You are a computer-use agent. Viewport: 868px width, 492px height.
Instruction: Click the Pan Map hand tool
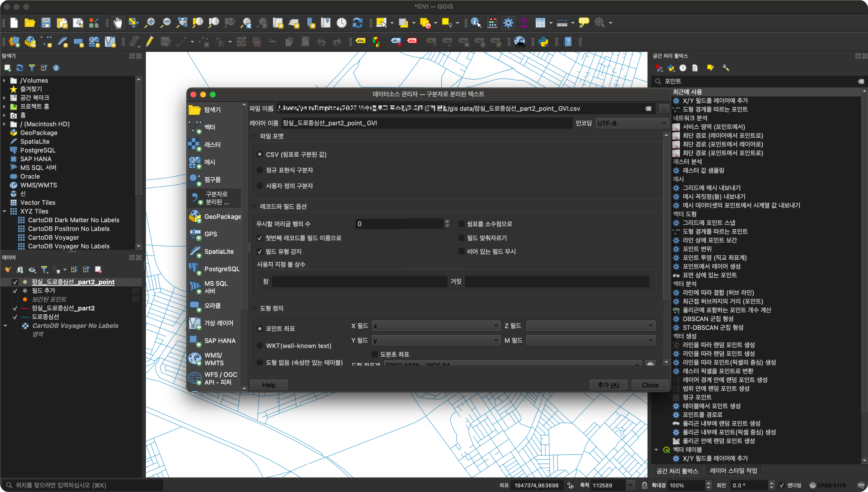pyautogui.click(x=117, y=23)
